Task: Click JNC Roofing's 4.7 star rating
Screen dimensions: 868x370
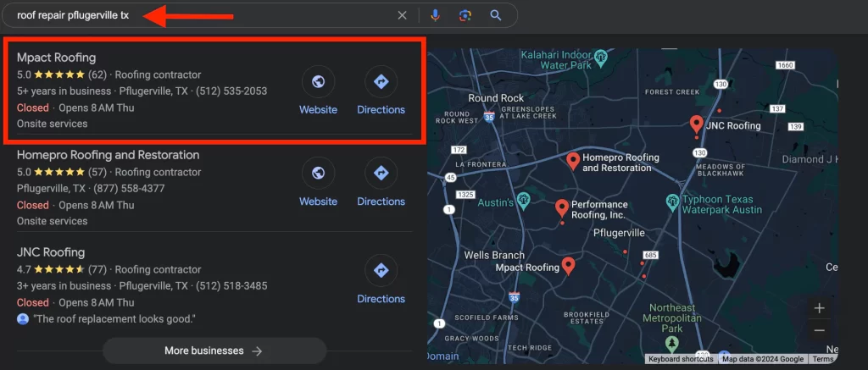Action: (x=59, y=269)
